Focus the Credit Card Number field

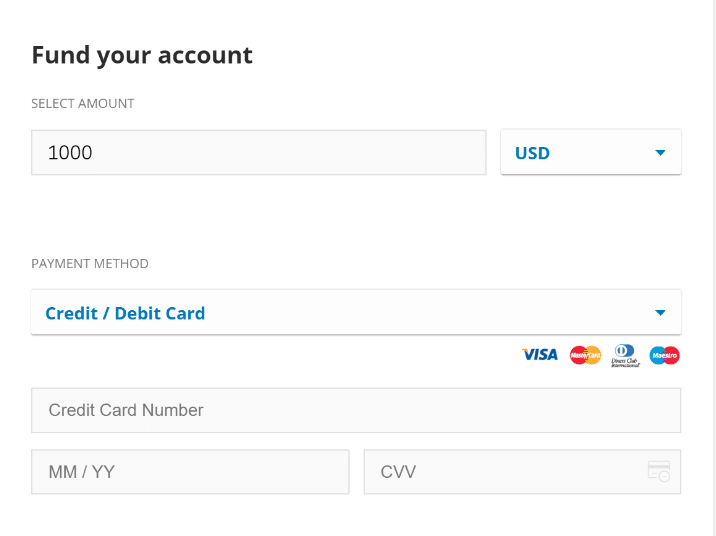tap(356, 410)
